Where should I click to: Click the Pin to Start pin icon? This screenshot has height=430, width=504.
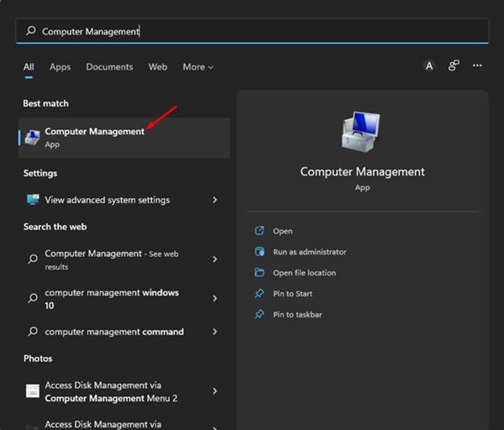(x=260, y=293)
